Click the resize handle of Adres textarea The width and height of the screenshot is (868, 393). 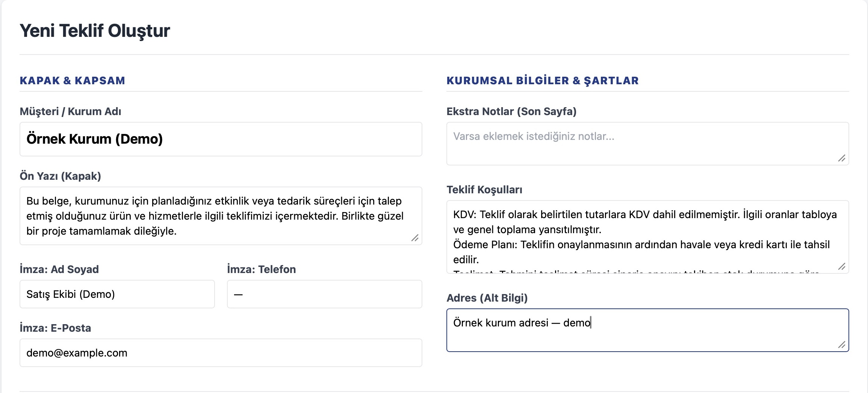(x=842, y=344)
